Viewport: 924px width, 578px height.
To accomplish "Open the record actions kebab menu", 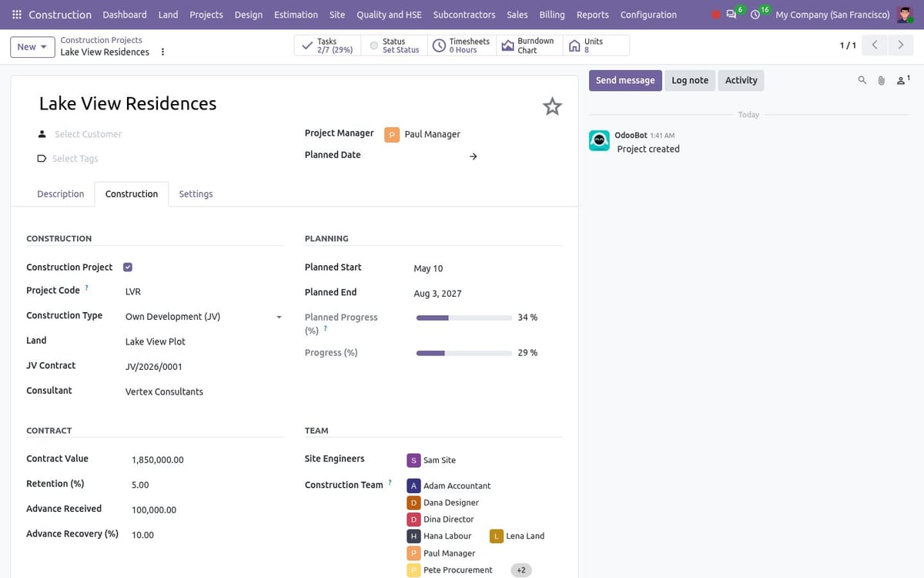I will [x=162, y=52].
